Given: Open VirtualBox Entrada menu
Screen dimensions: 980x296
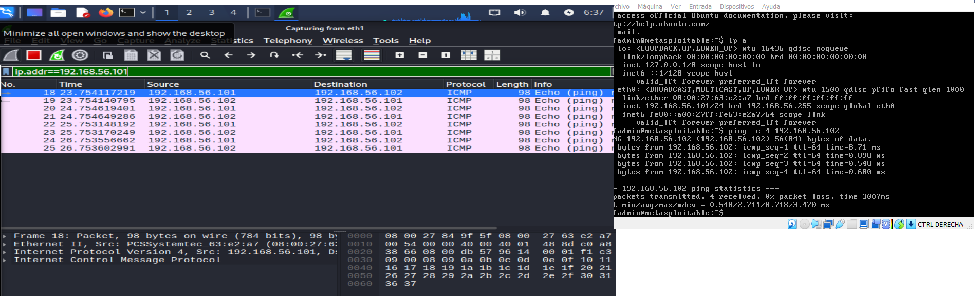Looking at the screenshot, I should [x=700, y=6].
